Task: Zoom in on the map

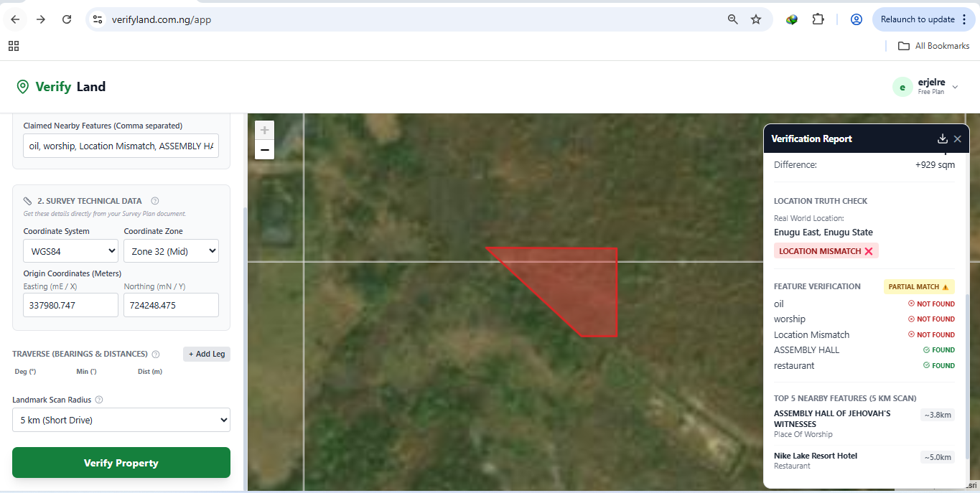Action: [x=265, y=130]
